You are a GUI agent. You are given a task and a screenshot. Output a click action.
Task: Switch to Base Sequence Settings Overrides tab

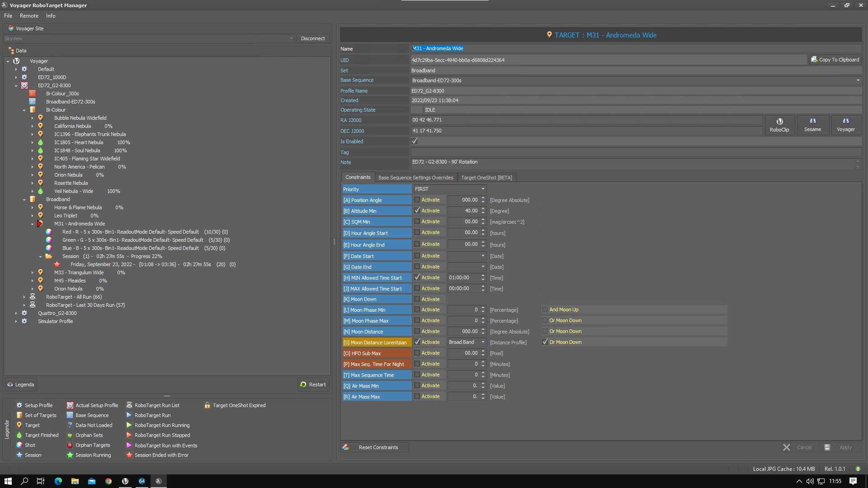[415, 178]
